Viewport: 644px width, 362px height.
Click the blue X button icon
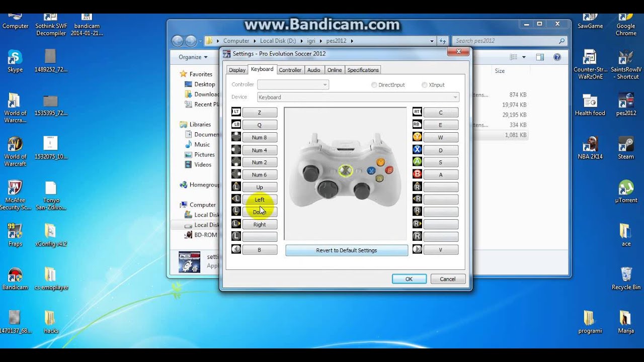tap(417, 150)
